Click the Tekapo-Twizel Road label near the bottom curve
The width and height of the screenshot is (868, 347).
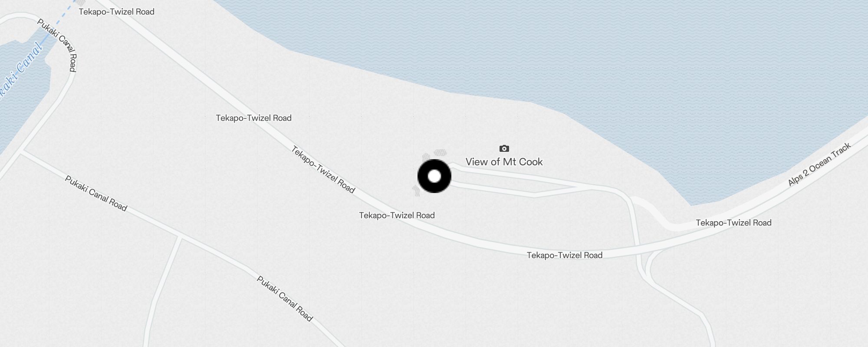[x=564, y=255]
